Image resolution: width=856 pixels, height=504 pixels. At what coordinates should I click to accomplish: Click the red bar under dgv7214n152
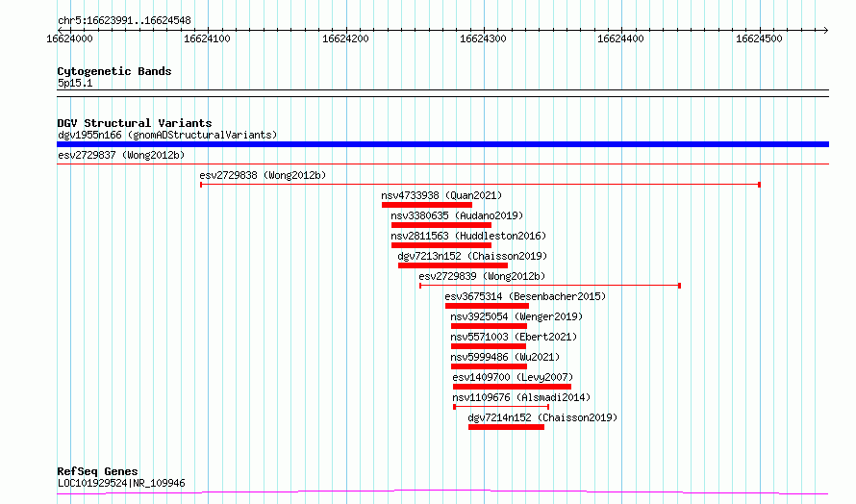tap(506, 427)
